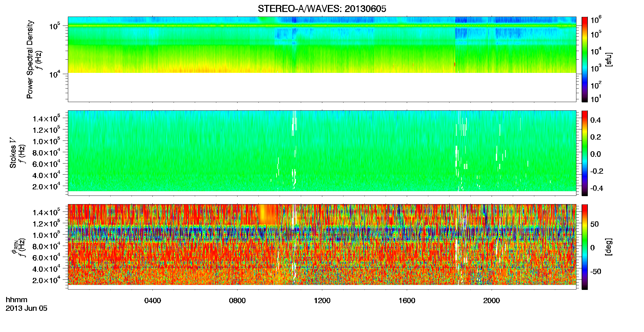Pick the Stokes V color bar

pyautogui.click(x=585, y=153)
